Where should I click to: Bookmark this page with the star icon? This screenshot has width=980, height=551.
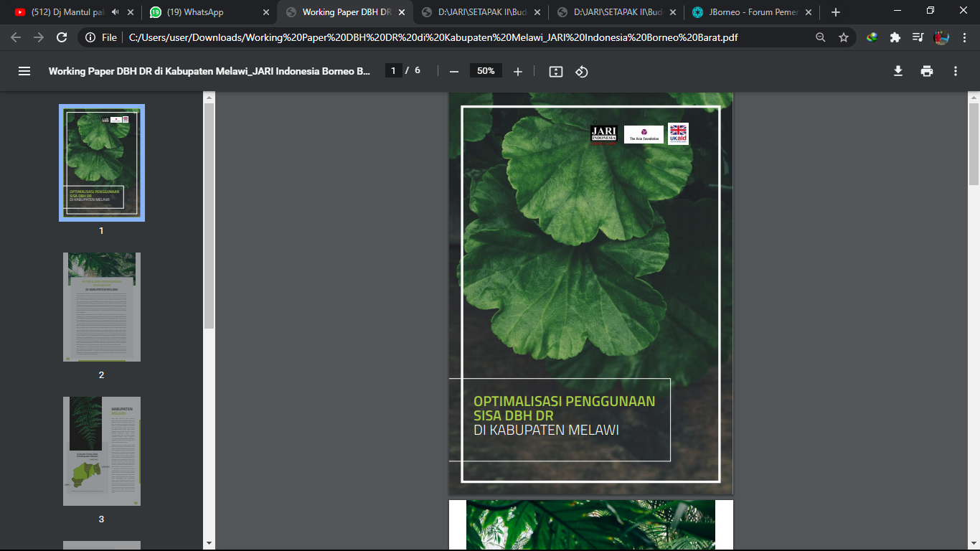tap(844, 37)
